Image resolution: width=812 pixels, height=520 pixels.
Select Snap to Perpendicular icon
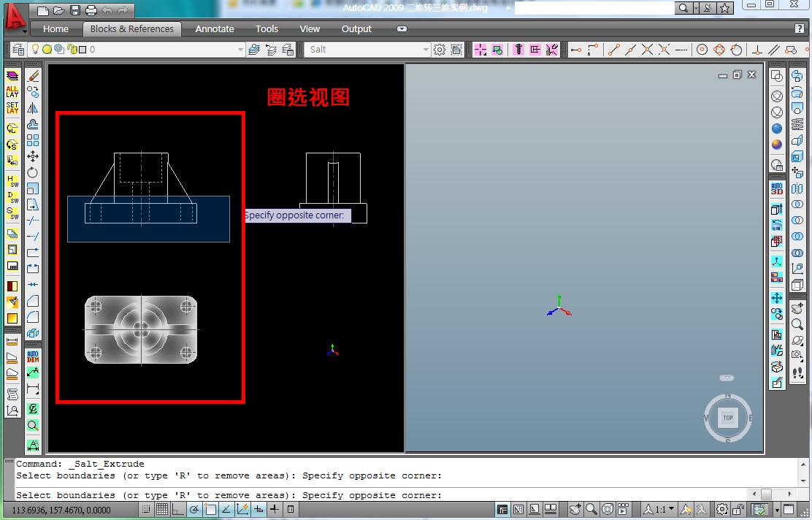tap(757, 50)
